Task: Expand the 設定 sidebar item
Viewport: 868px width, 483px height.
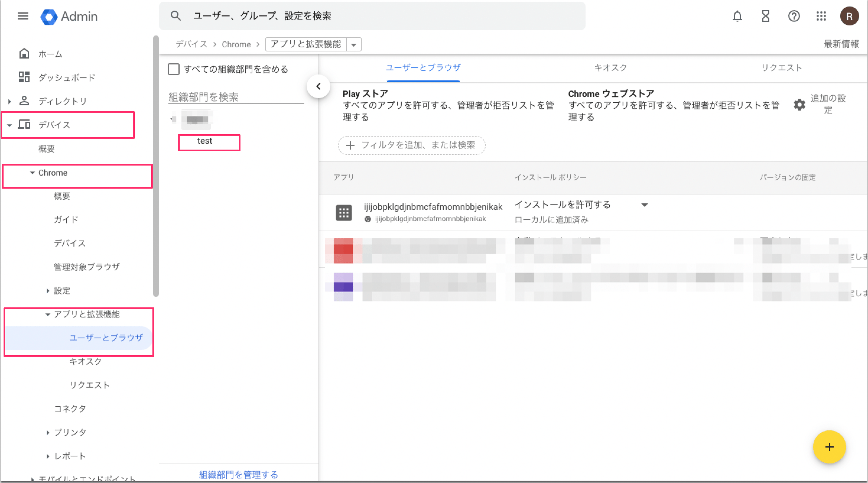Action: 48,291
